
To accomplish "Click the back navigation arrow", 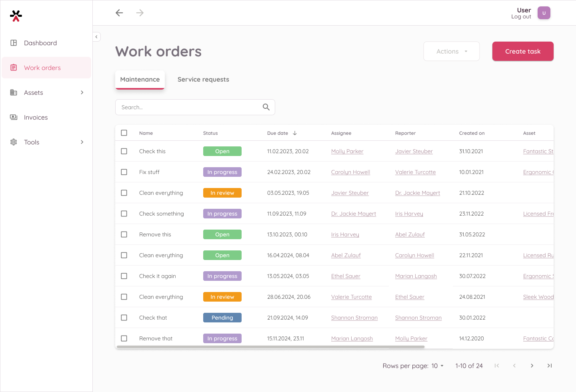I will point(119,13).
